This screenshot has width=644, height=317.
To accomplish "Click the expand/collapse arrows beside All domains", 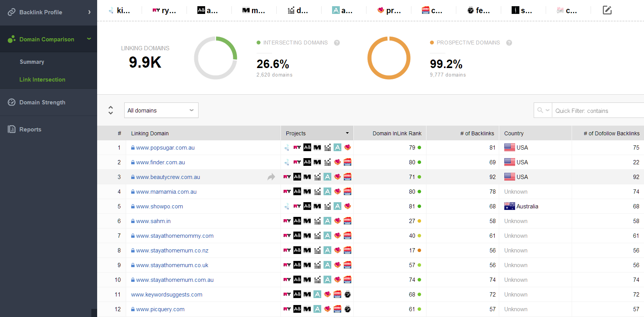I will coord(111,110).
